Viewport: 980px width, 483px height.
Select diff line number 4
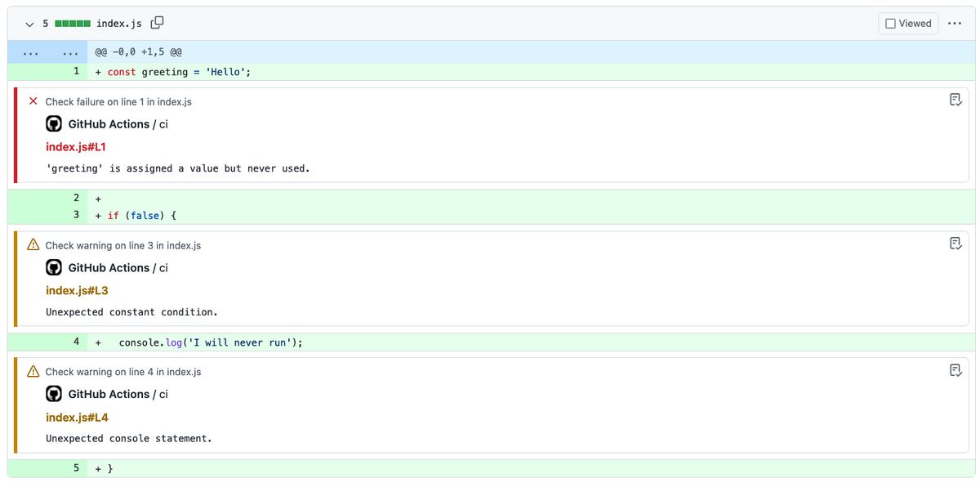76,342
